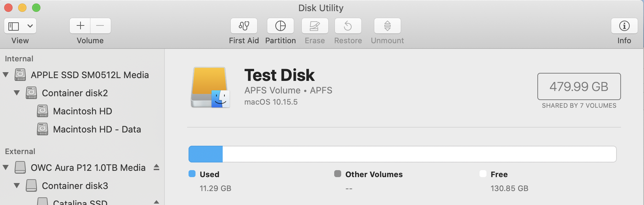Select Macintosh HD volume
This screenshot has width=644, height=205.
click(x=82, y=111)
